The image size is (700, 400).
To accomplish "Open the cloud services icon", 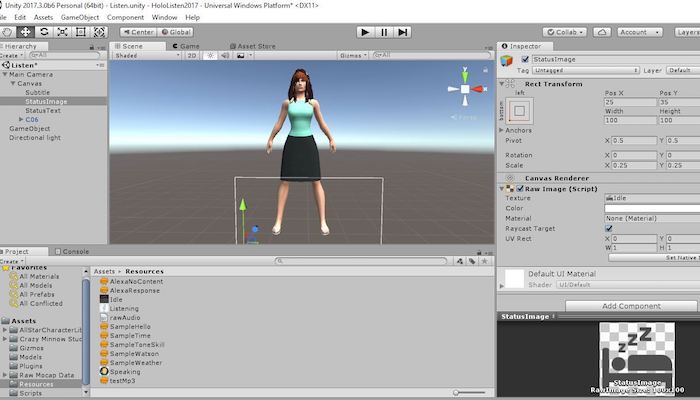I will pyautogui.click(x=602, y=32).
